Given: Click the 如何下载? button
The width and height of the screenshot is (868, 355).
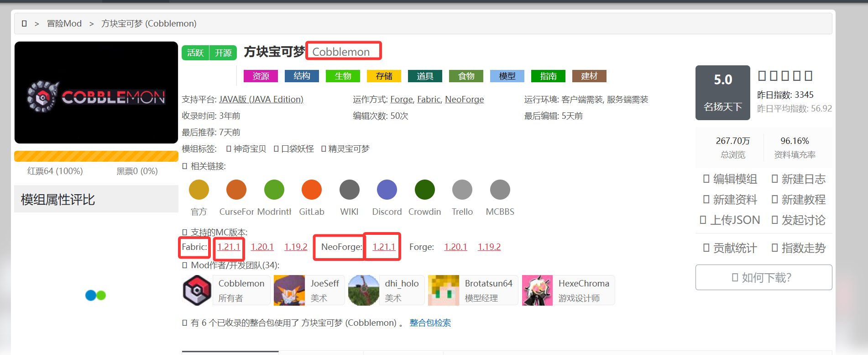Looking at the screenshot, I should pos(763,277).
